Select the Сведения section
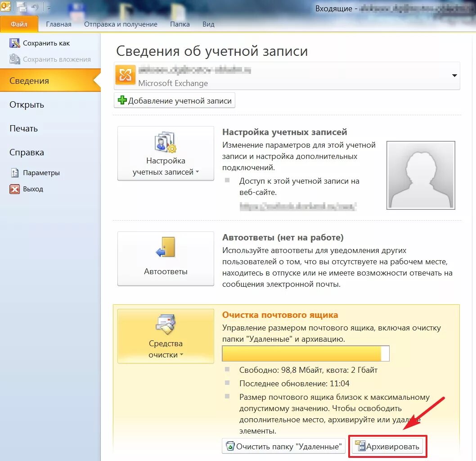This screenshot has height=461, width=476. point(50,81)
